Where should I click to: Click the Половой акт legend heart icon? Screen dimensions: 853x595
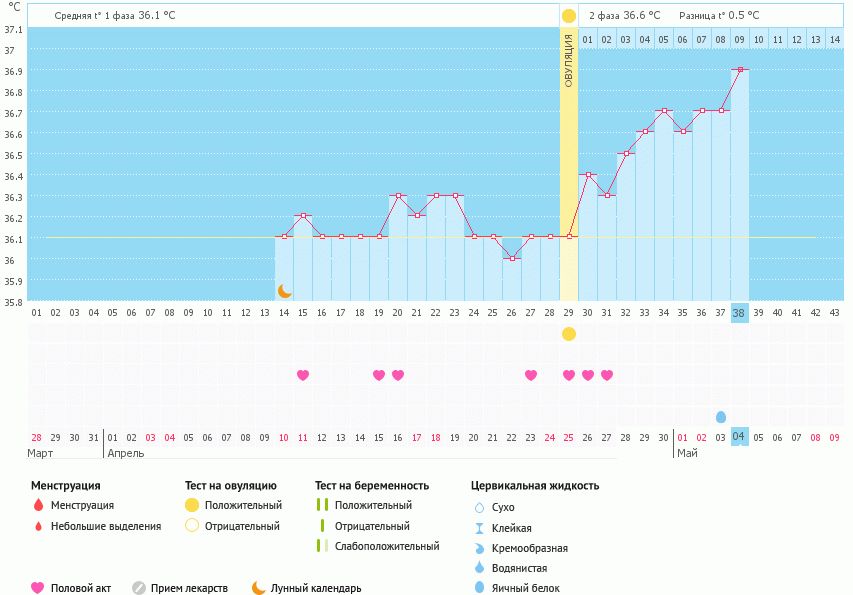38,588
